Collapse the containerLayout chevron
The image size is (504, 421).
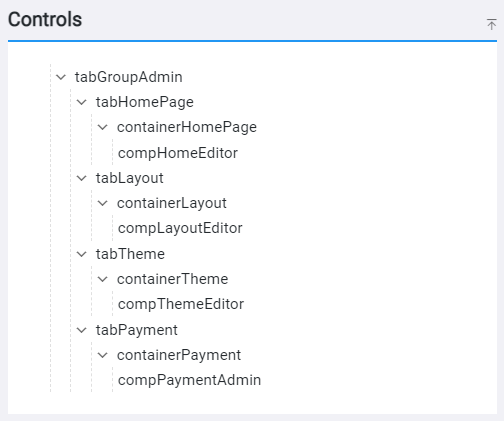click(103, 203)
